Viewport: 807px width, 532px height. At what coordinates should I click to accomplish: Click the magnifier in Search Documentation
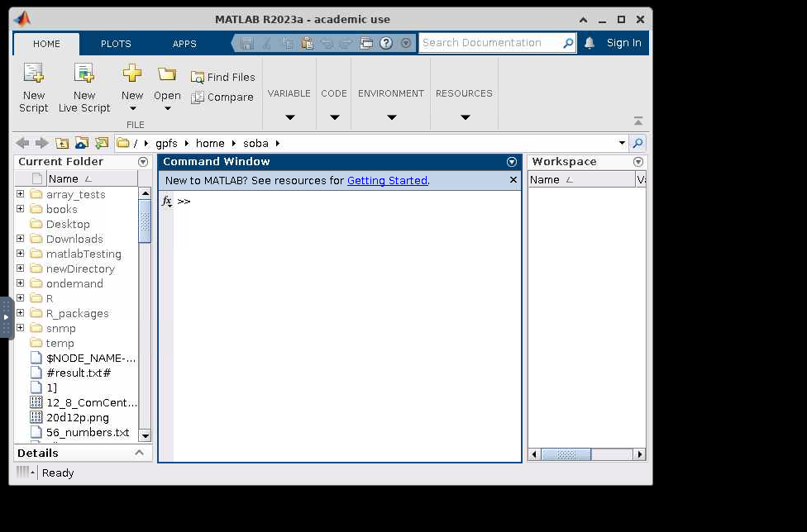point(568,43)
